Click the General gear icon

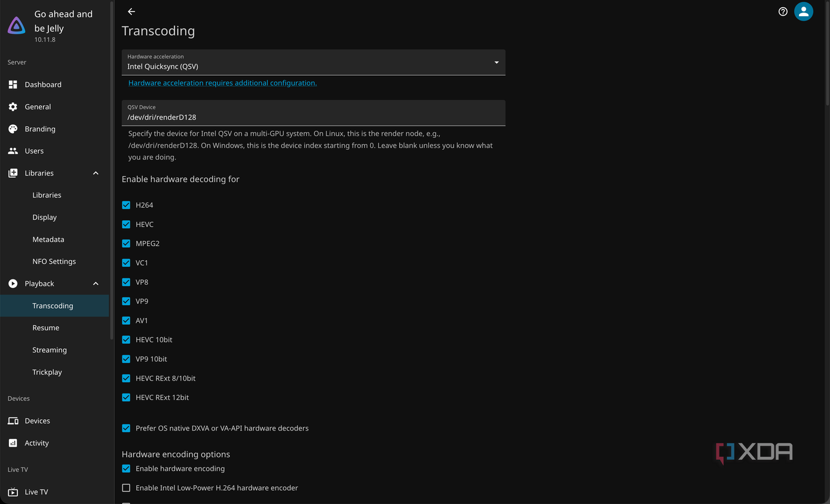coord(13,106)
